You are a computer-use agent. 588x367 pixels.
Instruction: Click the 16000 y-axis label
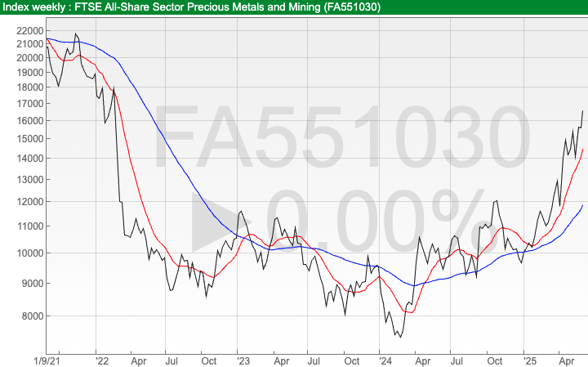30,121
